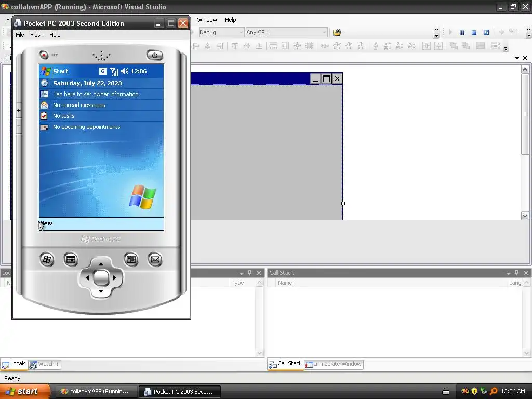This screenshot has width=532, height=399.
Task: Click the designer vertical scrollbar thumb
Action: click(x=525, y=115)
